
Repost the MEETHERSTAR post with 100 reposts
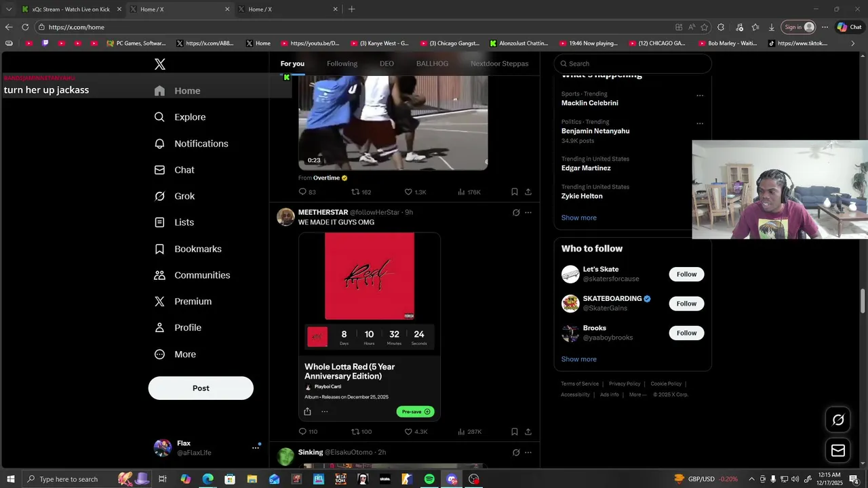pyautogui.click(x=361, y=432)
